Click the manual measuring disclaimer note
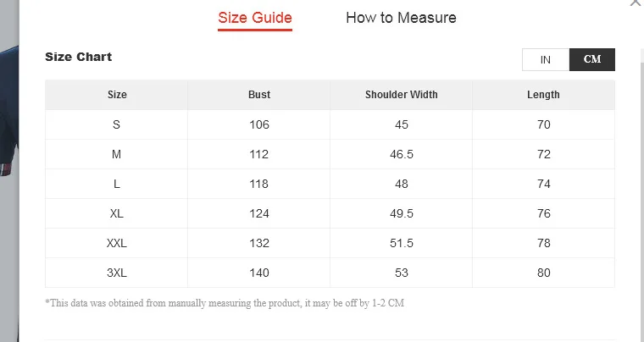 (x=225, y=303)
